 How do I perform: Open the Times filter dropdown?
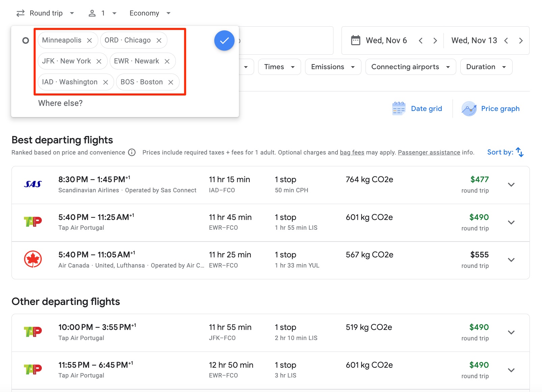279,66
